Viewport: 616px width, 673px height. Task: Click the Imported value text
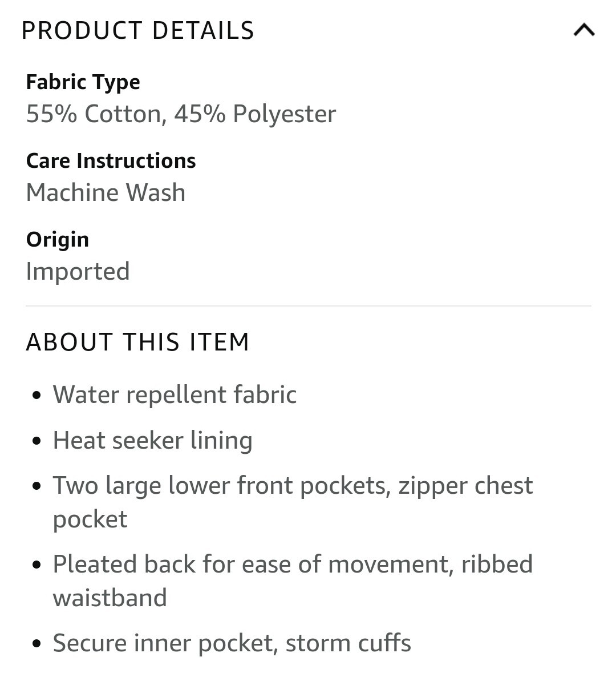78,271
